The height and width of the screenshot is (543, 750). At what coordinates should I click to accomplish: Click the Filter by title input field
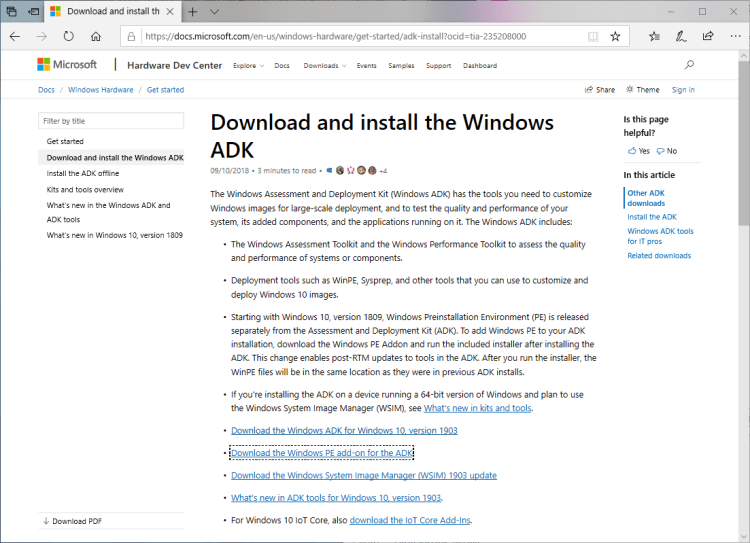111,120
